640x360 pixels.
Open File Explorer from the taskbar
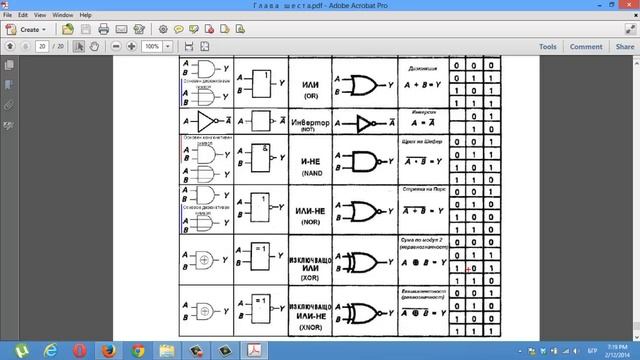[167, 351]
